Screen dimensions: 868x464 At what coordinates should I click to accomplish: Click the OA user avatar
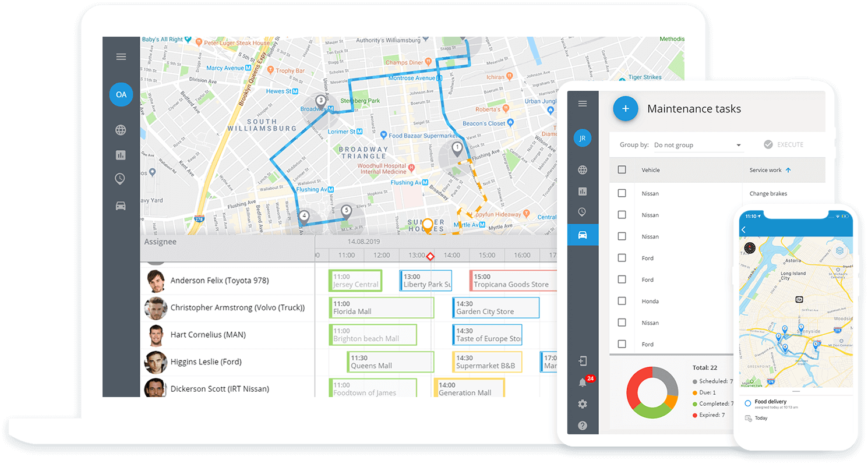[121, 94]
